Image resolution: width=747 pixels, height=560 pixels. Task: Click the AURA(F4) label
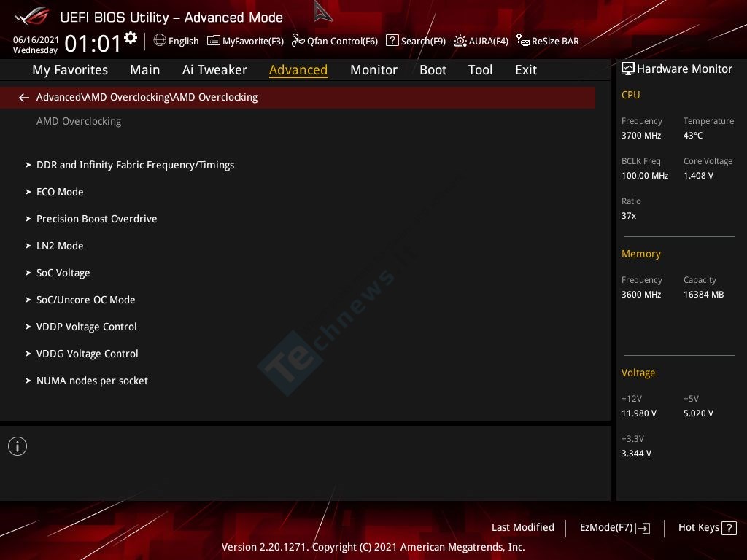tap(488, 42)
